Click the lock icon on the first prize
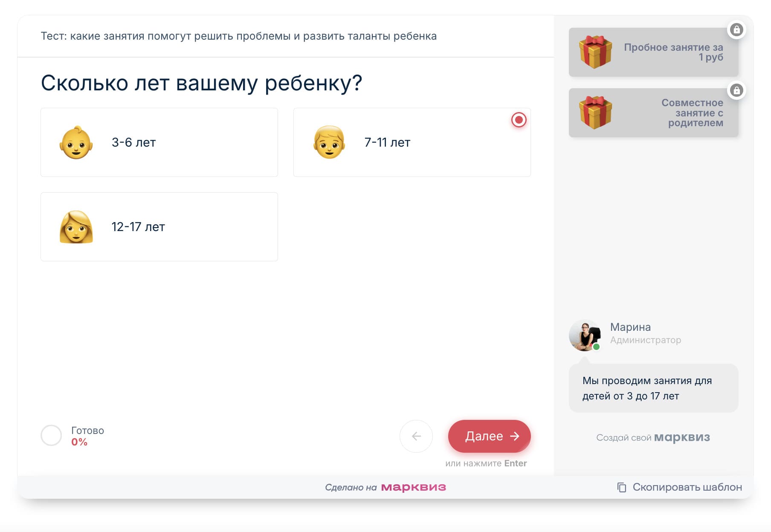771x532 pixels. (737, 30)
